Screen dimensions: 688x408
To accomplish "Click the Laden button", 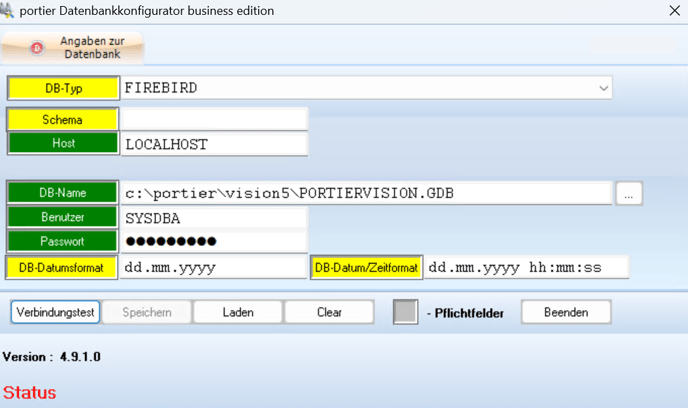I will tap(238, 312).
